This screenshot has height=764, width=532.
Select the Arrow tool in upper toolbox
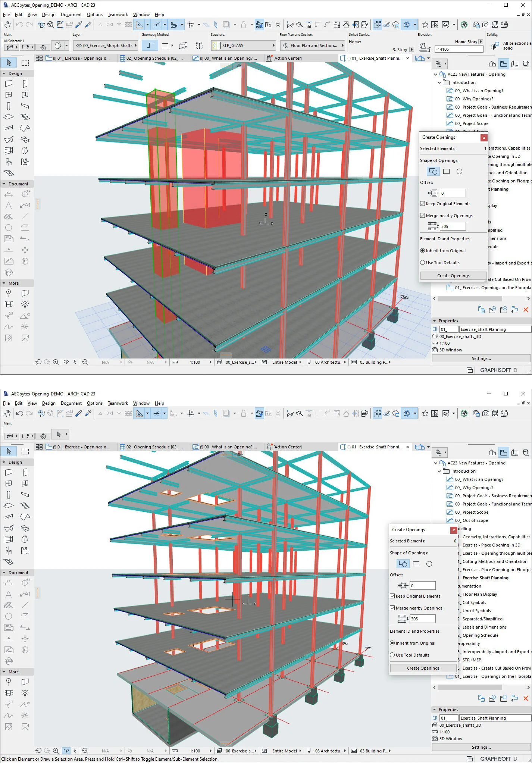[9, 63]
